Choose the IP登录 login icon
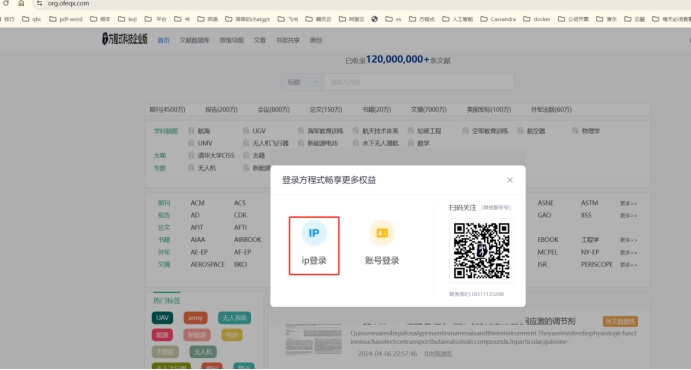This screenshot has width=691, height=370. tap(314, 233)
